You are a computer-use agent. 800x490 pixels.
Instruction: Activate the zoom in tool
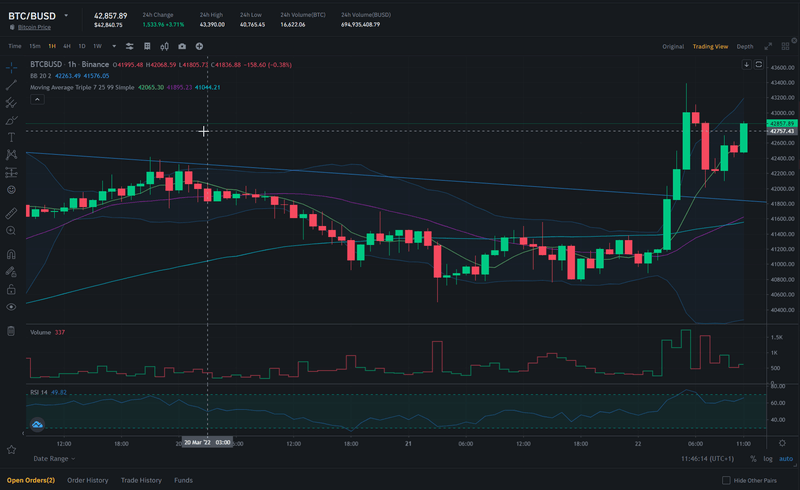point(11,231)
